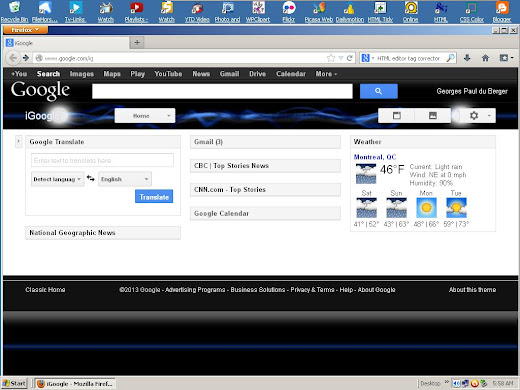This screenshot has width=520, height=390.
Task: Open Gmail in the Google bar
Action: 229,74
